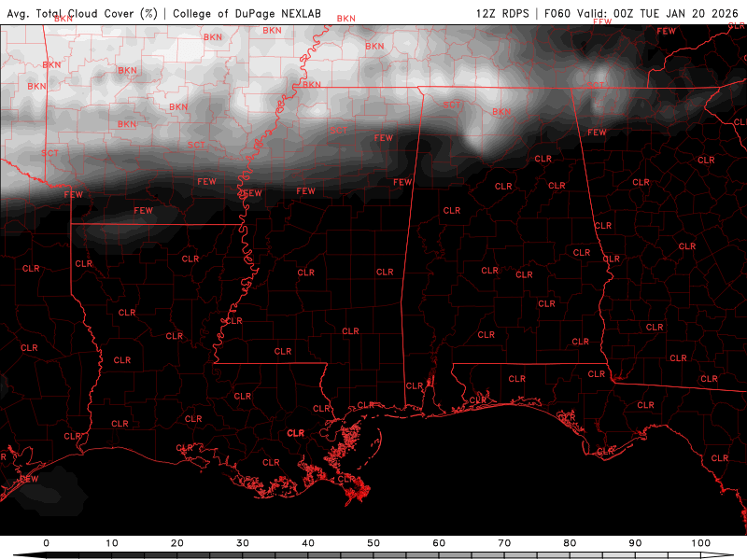Click the 70 value on the color scale
This screenshot has width=747, height=560.
(x=504, y=543)
